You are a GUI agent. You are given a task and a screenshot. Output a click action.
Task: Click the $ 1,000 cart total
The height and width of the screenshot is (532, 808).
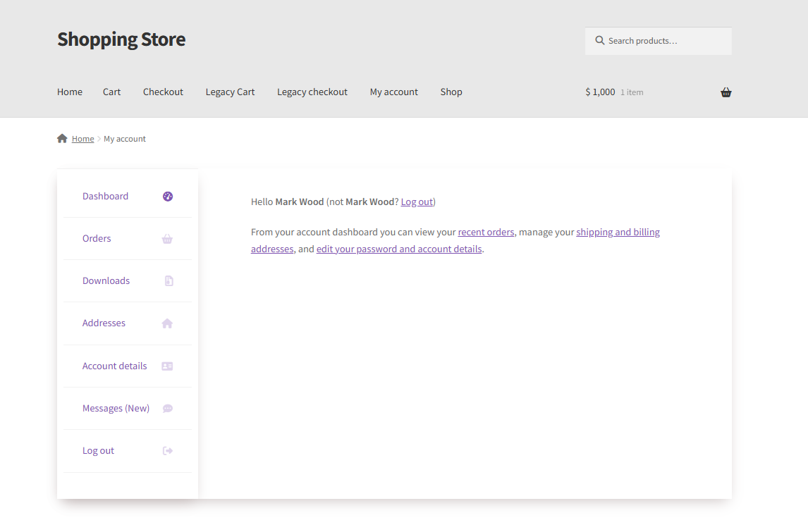tap(600, 92)
